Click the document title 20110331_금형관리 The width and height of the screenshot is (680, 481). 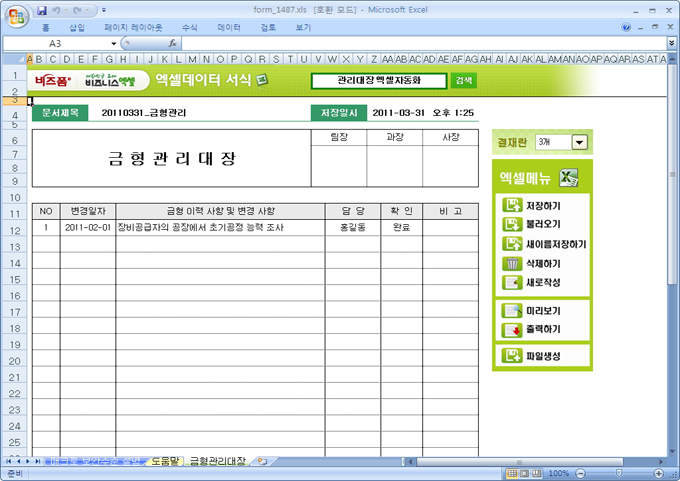(x=144, y=113)
